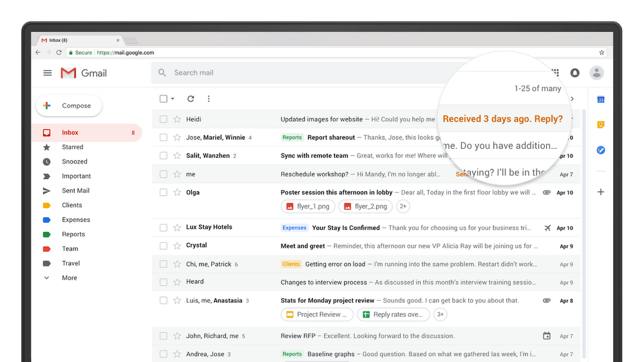Open Calendar side panel
Screen dimensions: 644x362
tap(600, 99)
